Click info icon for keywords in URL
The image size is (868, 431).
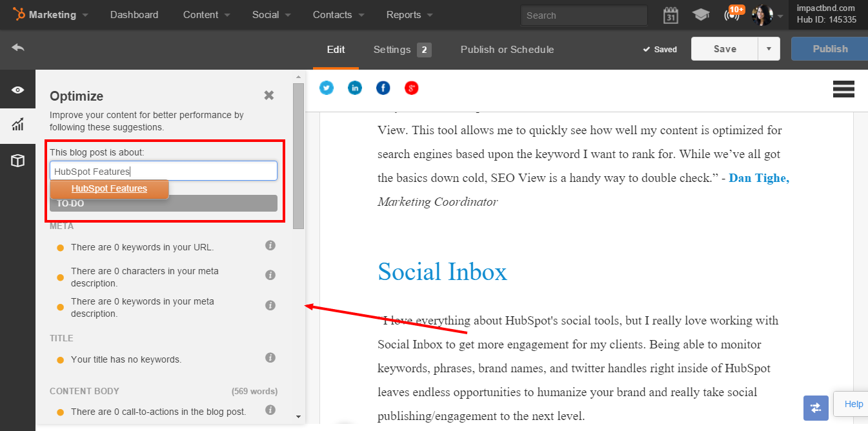point(270,245)
